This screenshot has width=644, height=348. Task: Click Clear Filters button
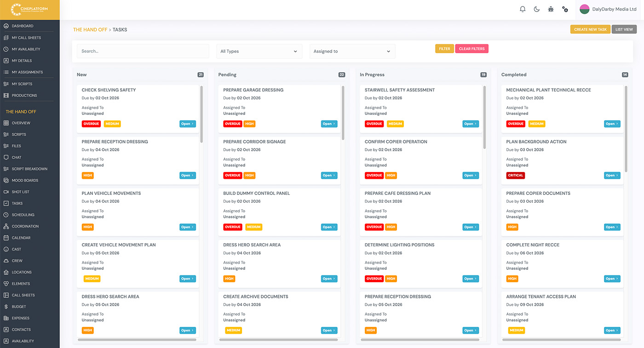(x=471, y=49)
